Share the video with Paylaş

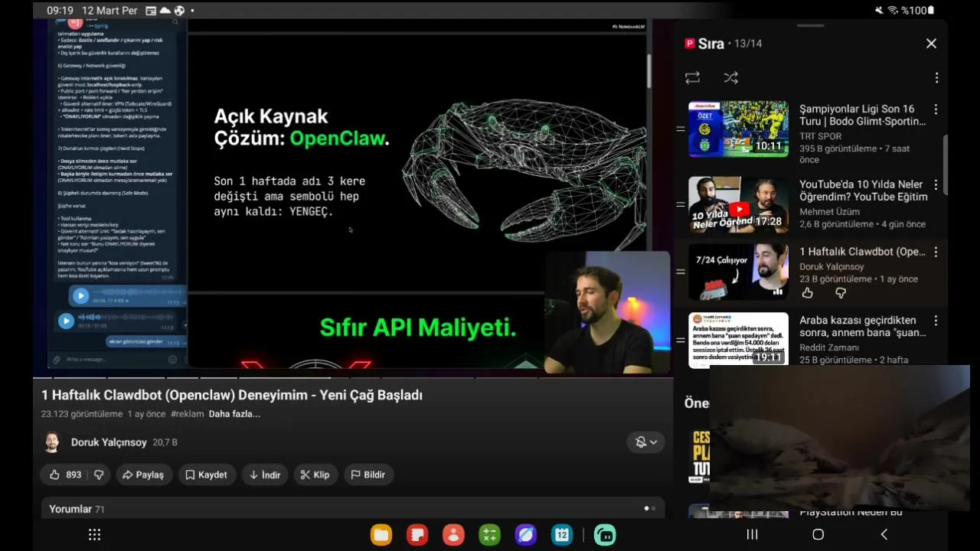pyautogui.click(x=144, y=474)
